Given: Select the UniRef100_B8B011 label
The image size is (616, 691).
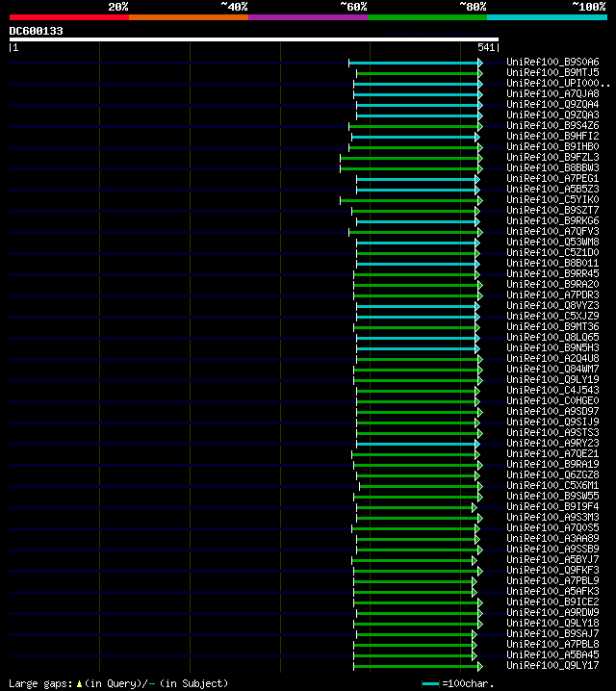Looking at the screenshot, I should tap(552, 263).
